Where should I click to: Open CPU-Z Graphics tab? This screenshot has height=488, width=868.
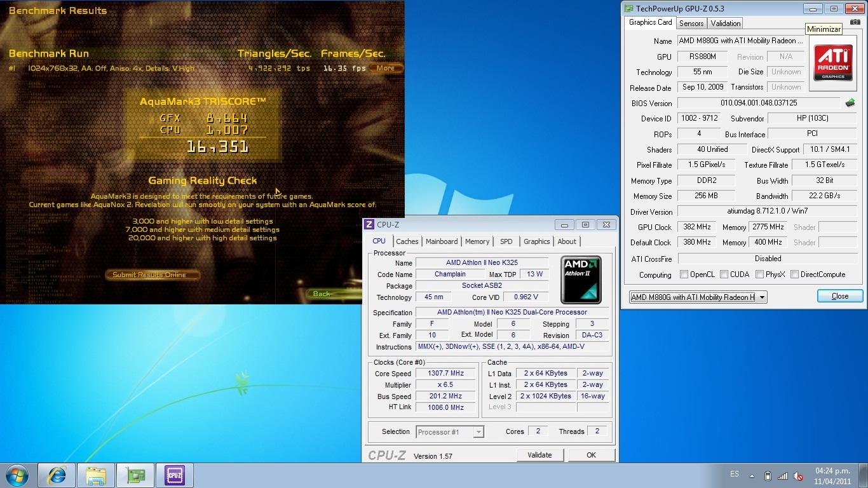(537, 241)
